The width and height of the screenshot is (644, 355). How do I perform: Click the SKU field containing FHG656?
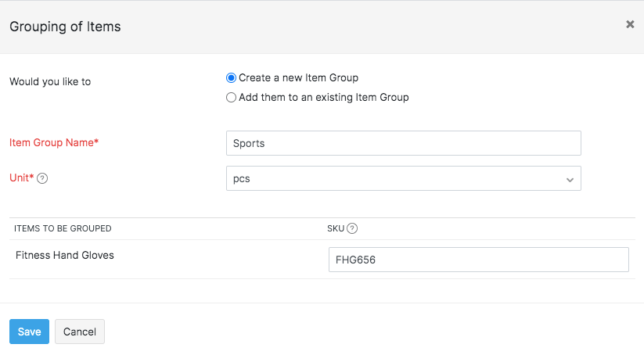478,260
